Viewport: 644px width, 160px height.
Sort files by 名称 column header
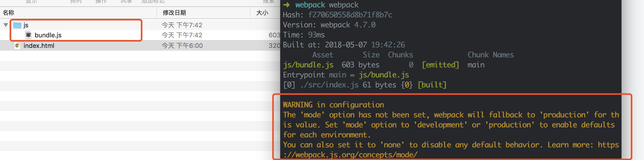tap(8, 13)
